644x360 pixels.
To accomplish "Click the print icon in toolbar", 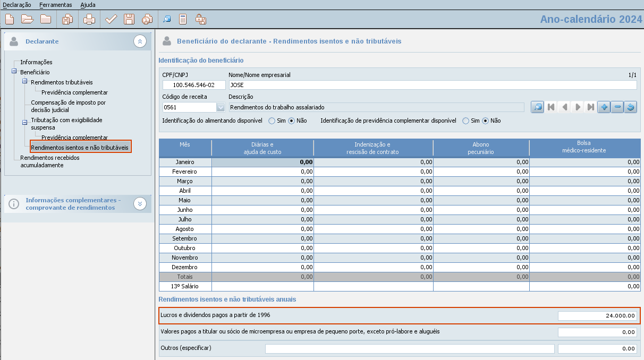I will tap(89, 20).
